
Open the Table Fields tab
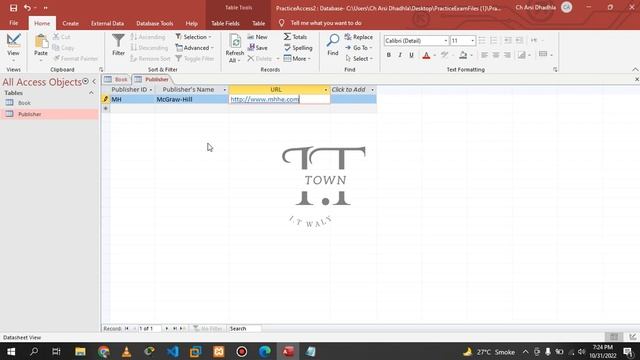pyautogui.click(x=225, y=23)
